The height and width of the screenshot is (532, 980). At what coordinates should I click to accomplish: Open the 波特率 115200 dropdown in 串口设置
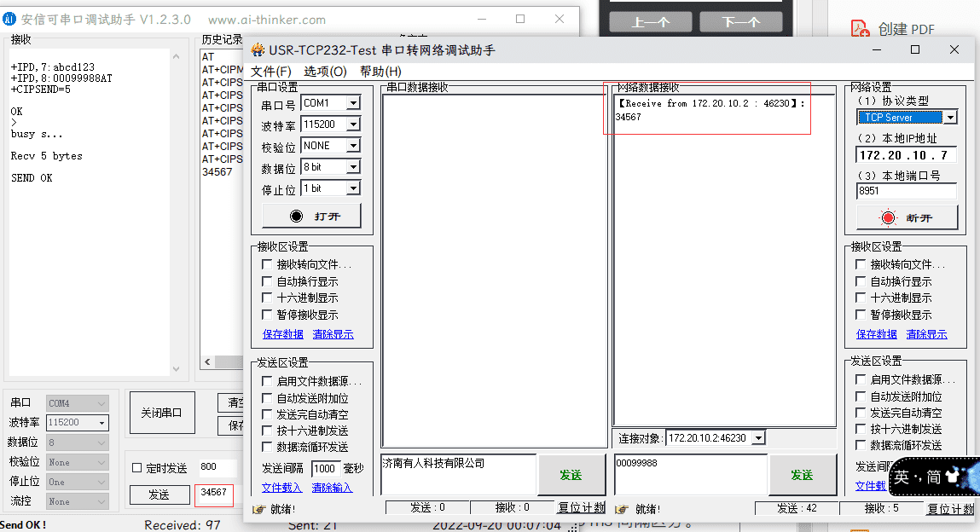[x=352, y=124]
